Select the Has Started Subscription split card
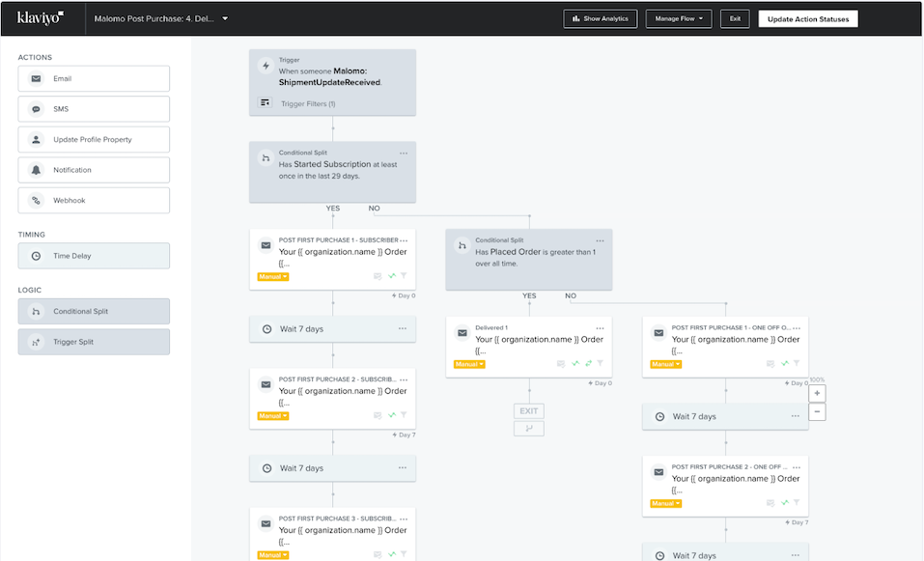Viewport: 924px width, 561px height. [332, 172]
